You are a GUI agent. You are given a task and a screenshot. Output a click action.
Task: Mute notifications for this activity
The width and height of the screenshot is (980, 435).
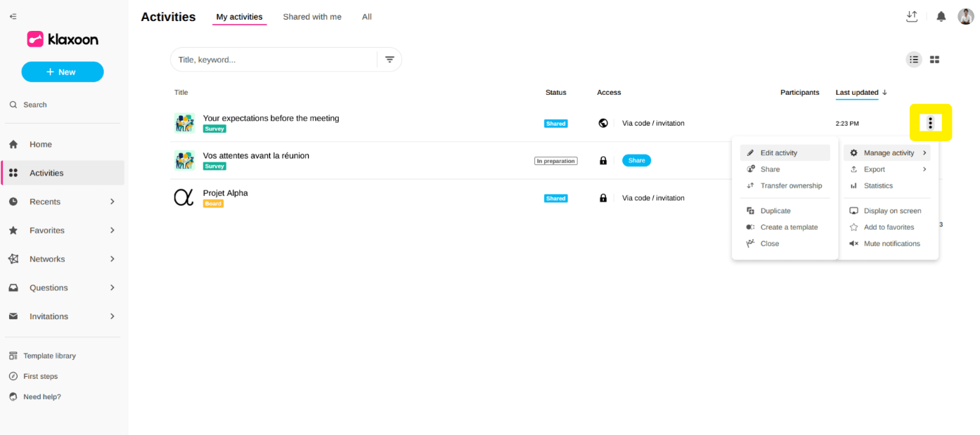click(891, 244)
